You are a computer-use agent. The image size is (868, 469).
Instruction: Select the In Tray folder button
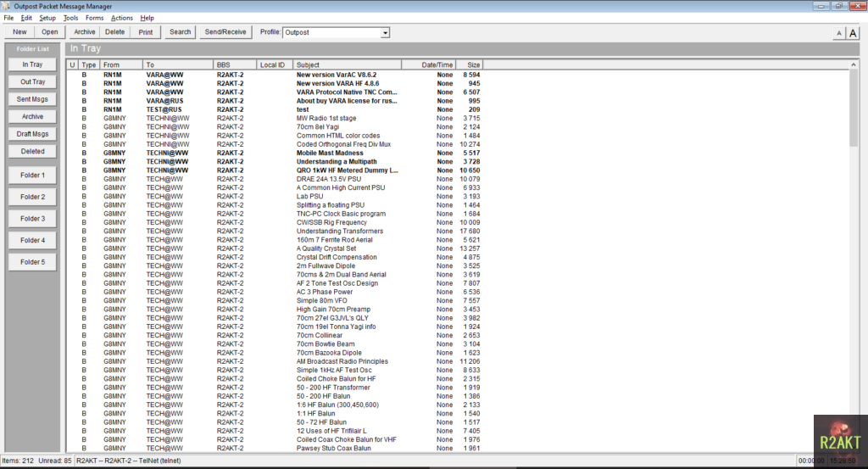(33, 64)
